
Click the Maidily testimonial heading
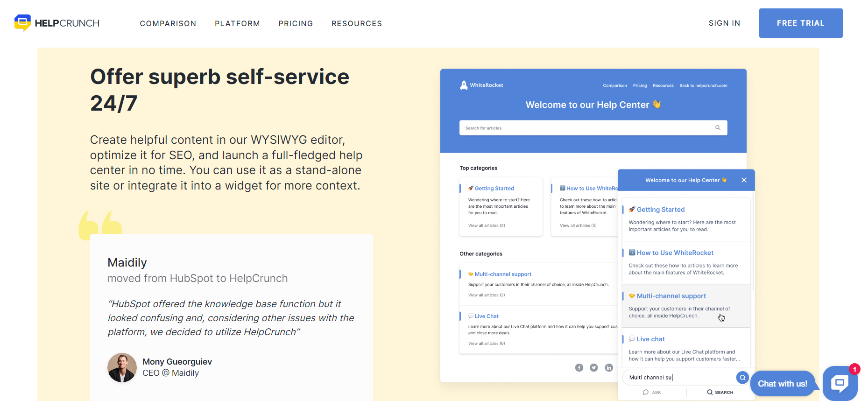127,262
